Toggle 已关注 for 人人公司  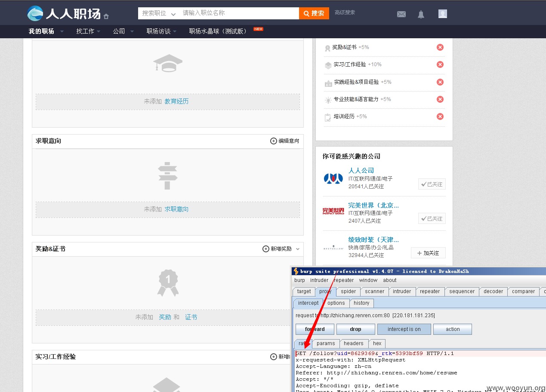pos(432,184)
